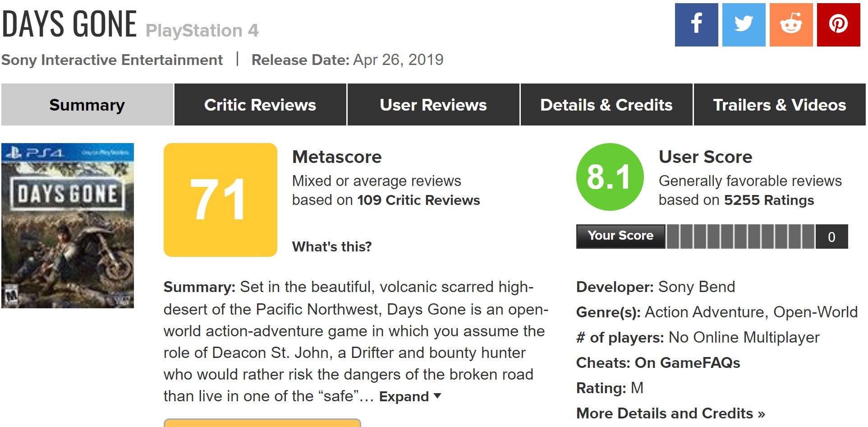
Task: Select the Summary tab
Action: tap(87, 105)
